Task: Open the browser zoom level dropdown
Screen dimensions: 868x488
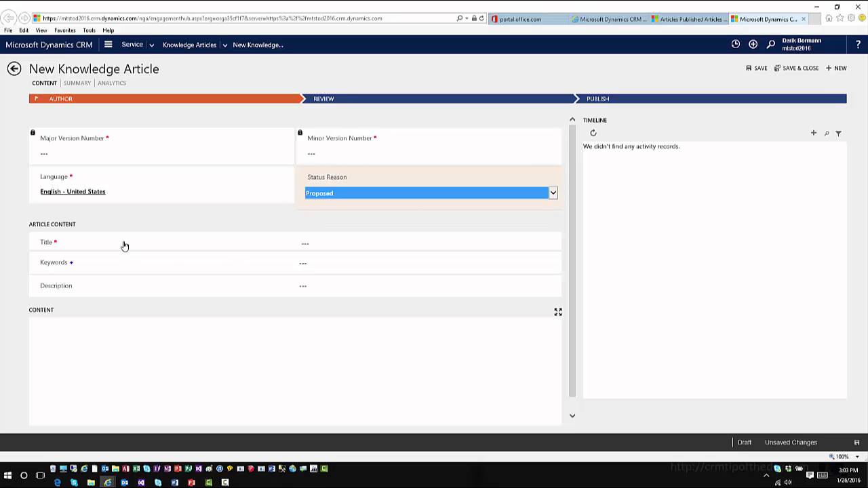Action: coord(857,457)
